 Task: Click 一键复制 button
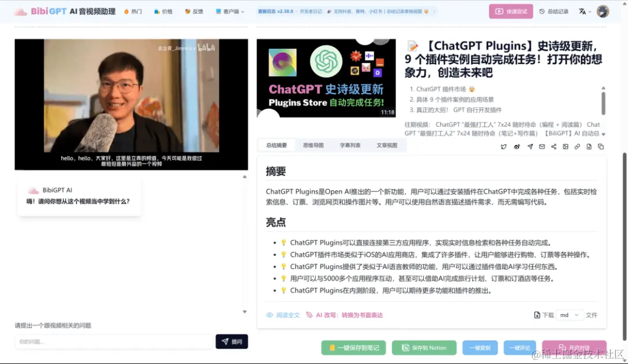[480, 348]
